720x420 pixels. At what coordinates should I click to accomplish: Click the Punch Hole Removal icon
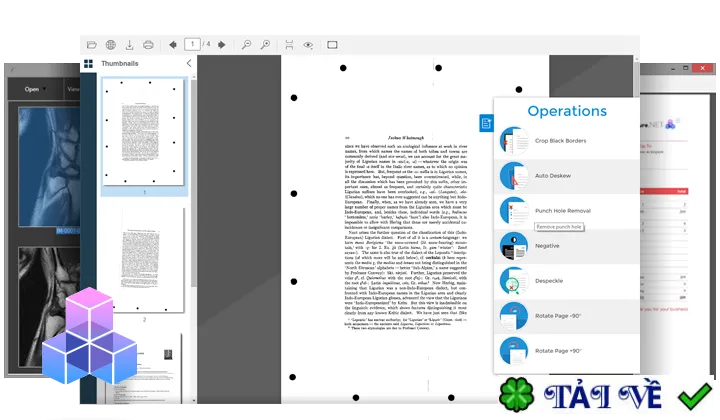coord(514,211)
